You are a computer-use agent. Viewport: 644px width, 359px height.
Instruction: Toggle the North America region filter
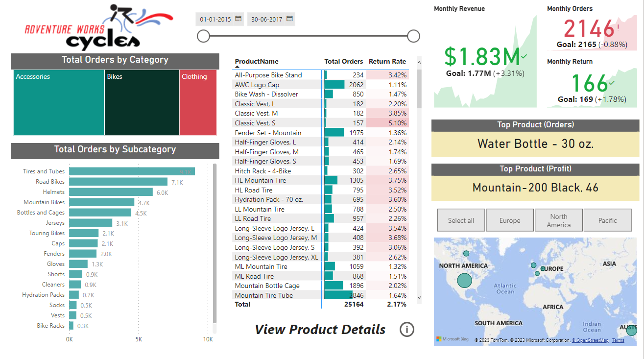click(559, 220)
